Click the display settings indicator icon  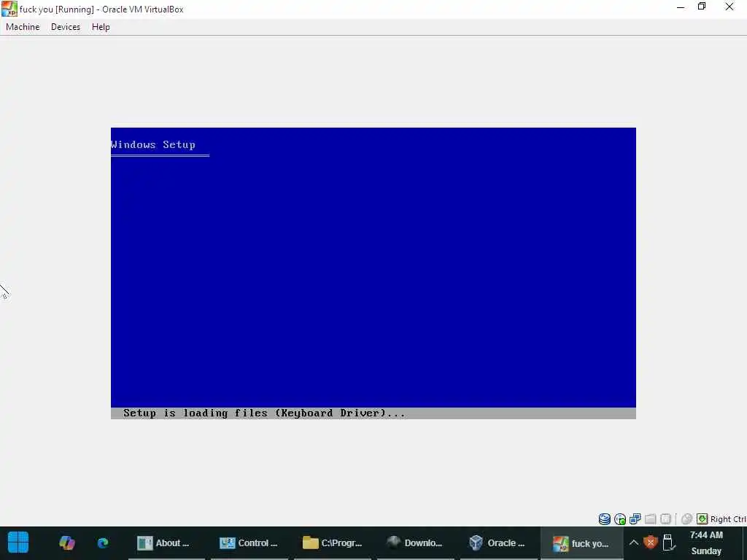tap(665, 519)
